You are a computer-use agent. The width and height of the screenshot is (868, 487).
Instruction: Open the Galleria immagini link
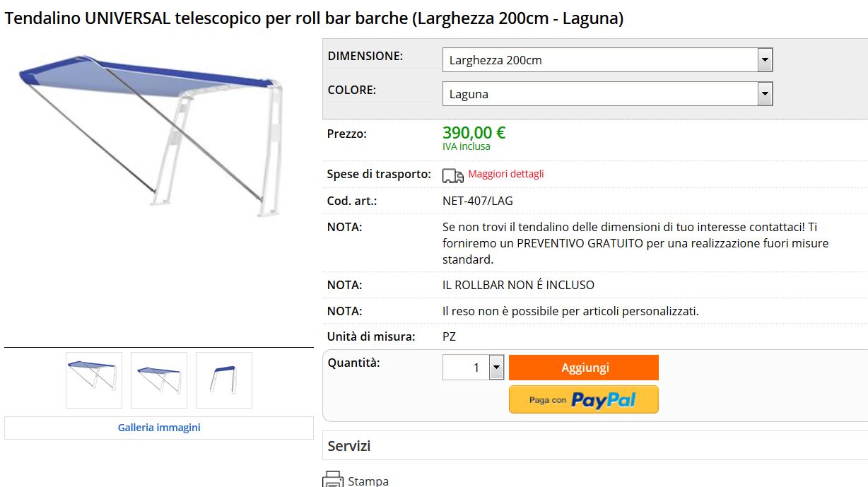[159, 428]
